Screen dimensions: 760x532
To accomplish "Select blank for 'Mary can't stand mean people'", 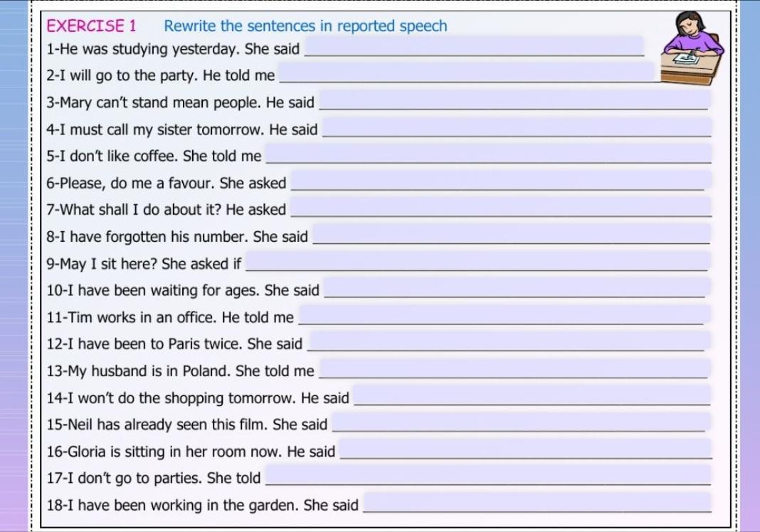I will 514,100.
